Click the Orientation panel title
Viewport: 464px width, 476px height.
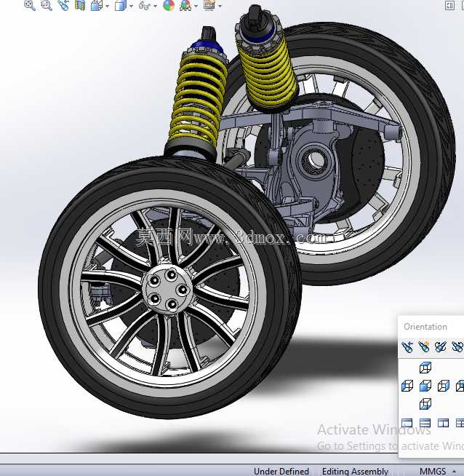coord(425,327)
